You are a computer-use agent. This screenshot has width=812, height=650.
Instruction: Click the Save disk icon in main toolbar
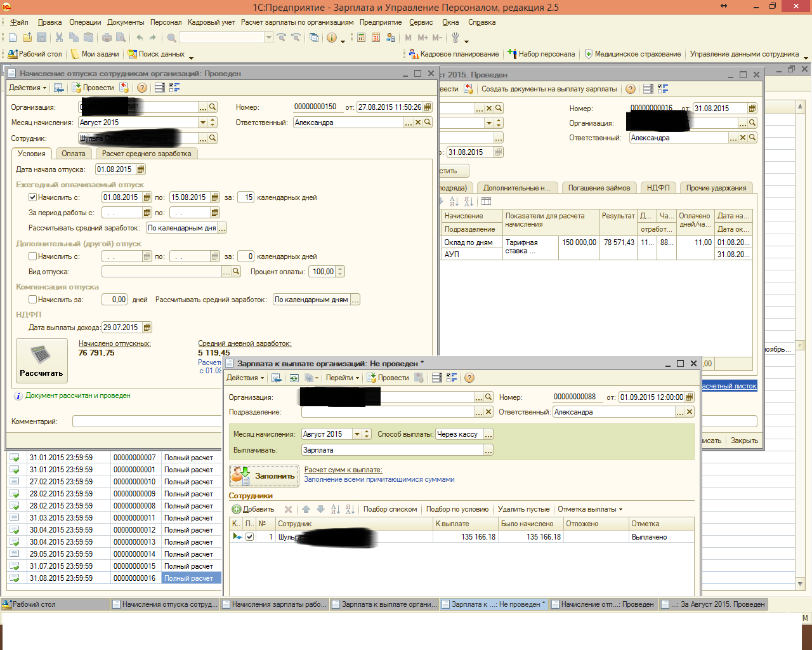42,38
